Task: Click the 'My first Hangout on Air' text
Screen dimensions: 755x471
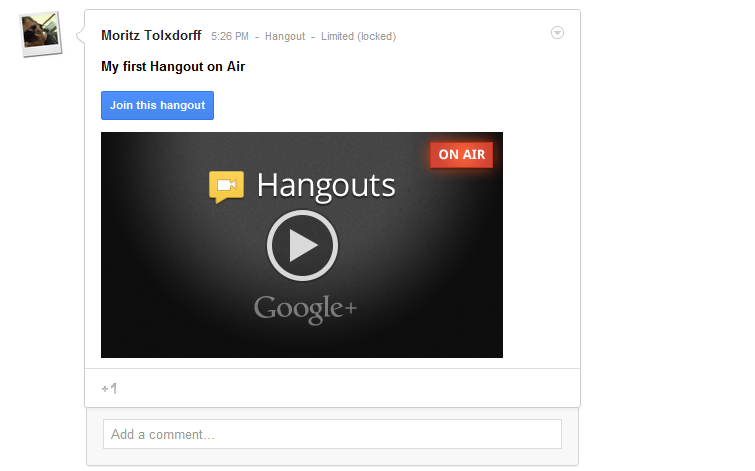Action: [173, 66]
